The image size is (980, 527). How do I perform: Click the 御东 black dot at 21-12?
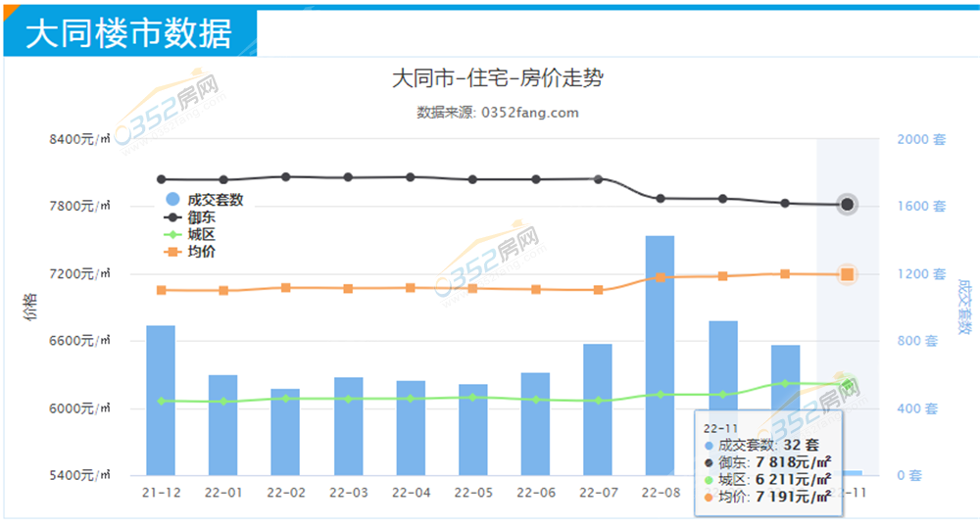click(161, 179)
